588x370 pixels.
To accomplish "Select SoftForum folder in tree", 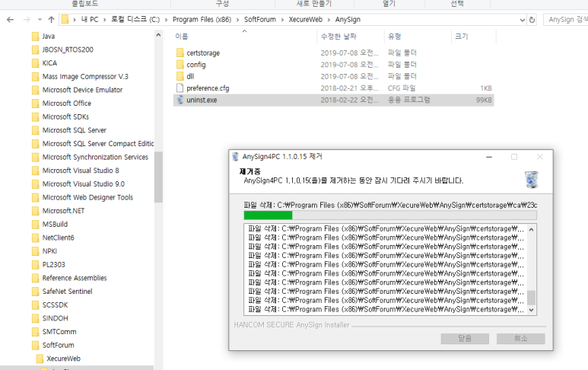I will pos(58,345).
